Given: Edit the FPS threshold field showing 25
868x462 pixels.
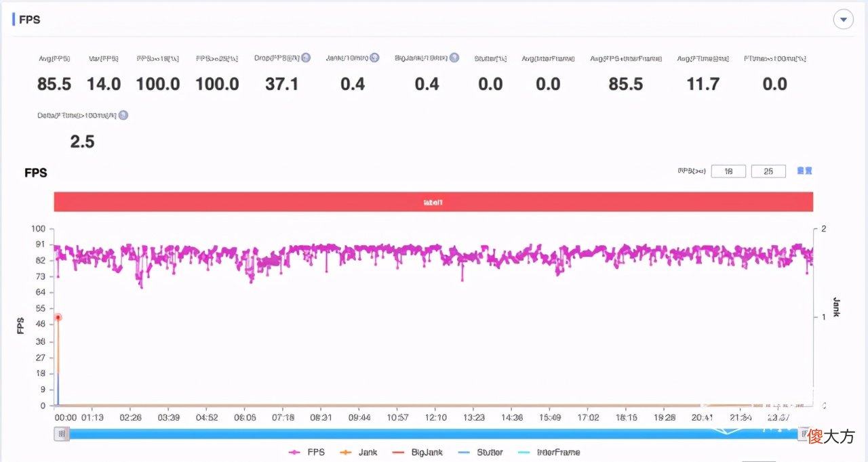Looking at the screenshot, I should 768,171.
